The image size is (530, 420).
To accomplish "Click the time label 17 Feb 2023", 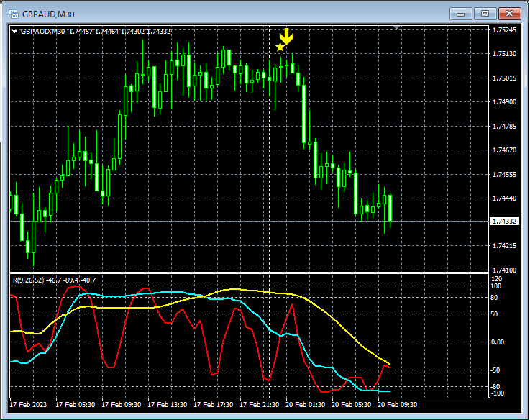I will point(28,404).
